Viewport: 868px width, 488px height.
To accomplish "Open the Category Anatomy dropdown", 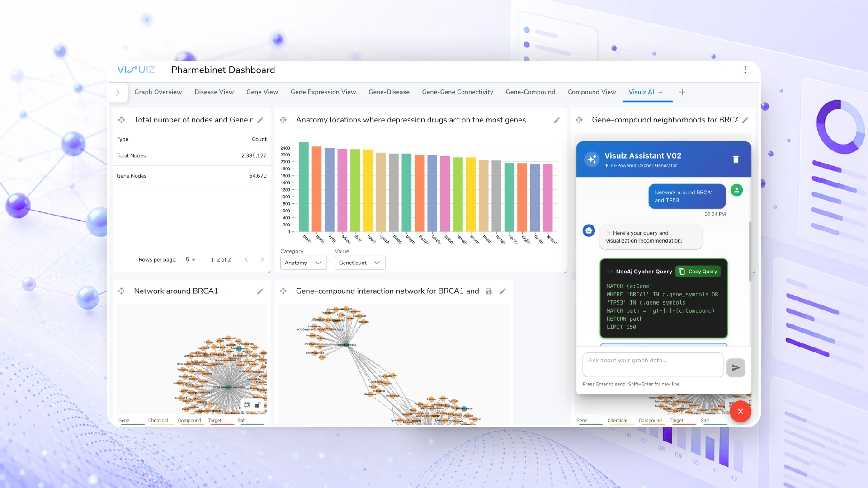I will 303,263.
